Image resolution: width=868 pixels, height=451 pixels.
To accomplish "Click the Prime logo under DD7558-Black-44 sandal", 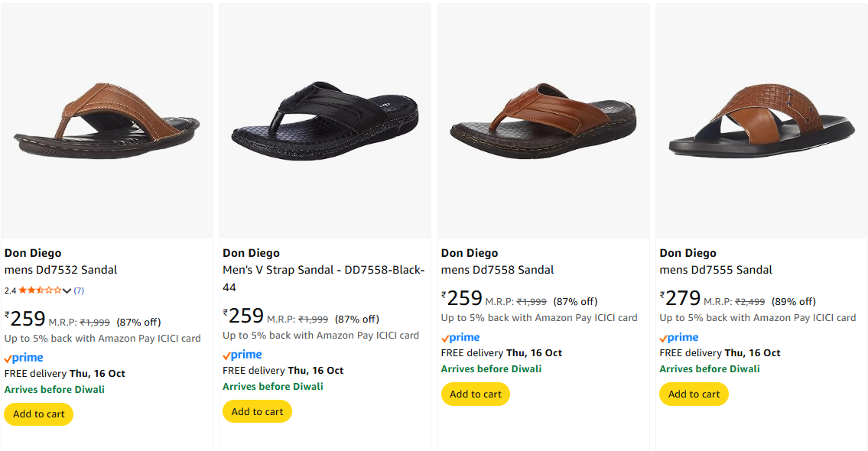I will tap(242, 355).
